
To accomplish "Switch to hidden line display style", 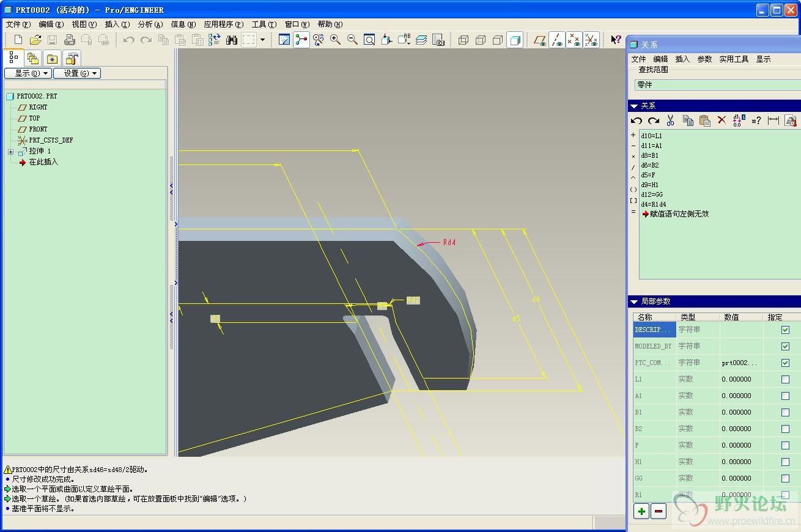I will tap(481, 40).
